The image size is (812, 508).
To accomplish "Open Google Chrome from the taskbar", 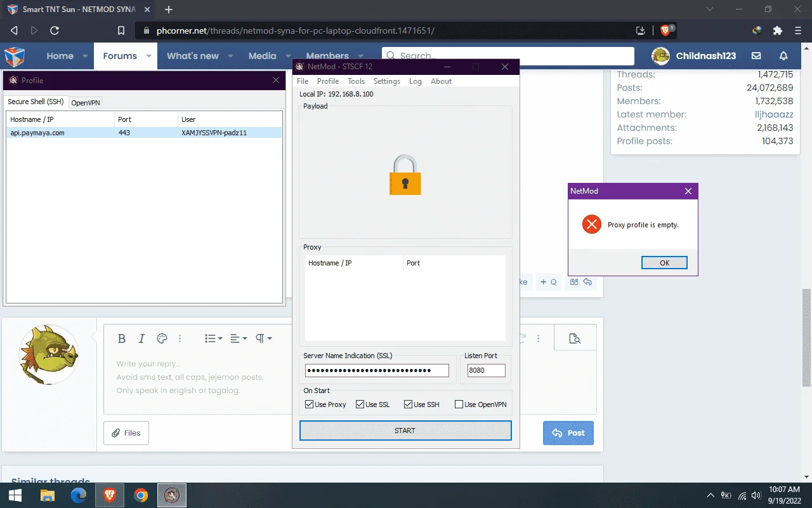I will coord(140,495).
